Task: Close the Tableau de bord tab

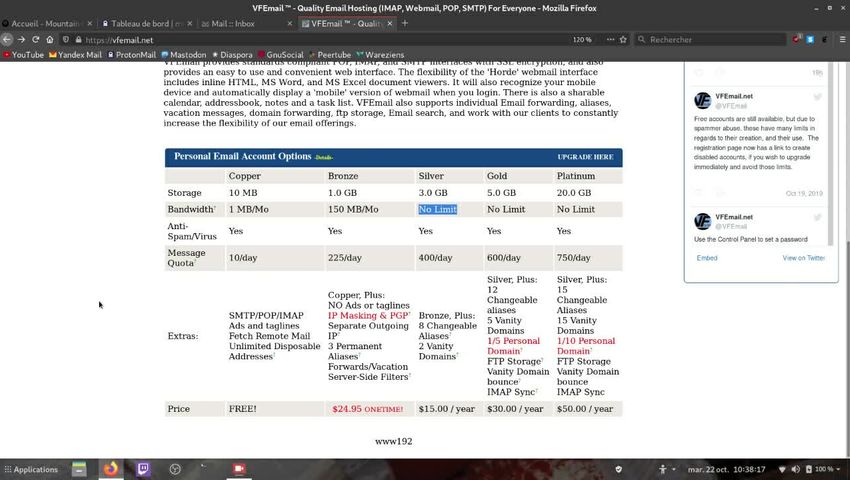Action: point(190,23)
